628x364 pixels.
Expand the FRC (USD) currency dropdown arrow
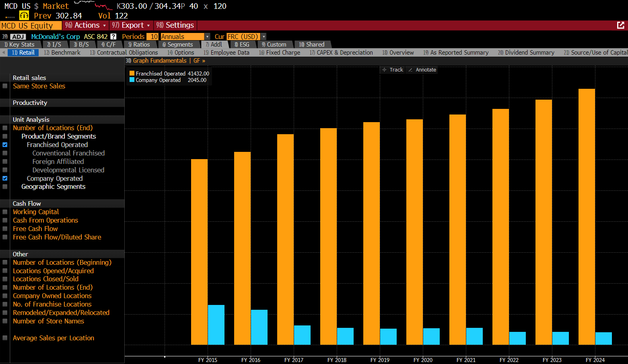point(264,37)
